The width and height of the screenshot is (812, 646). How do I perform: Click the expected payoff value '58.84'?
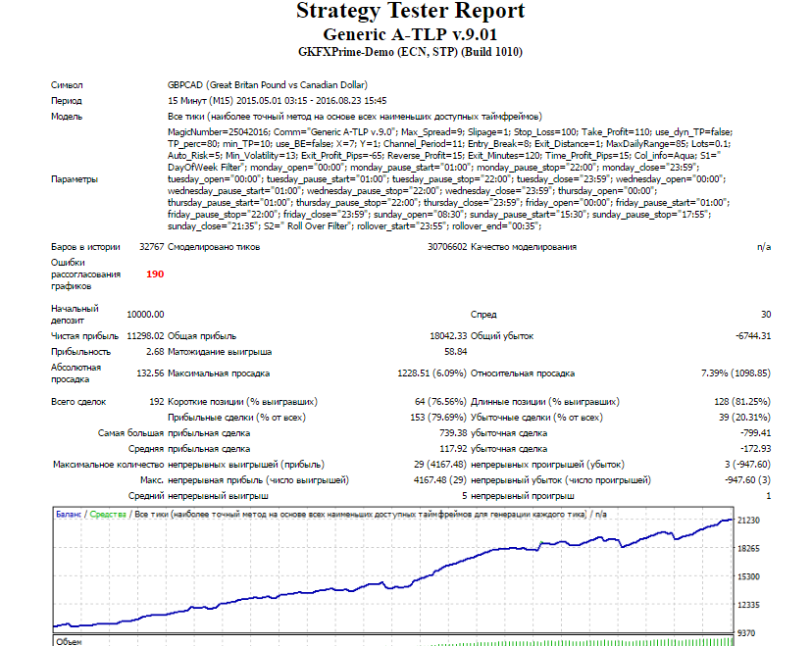455,352
